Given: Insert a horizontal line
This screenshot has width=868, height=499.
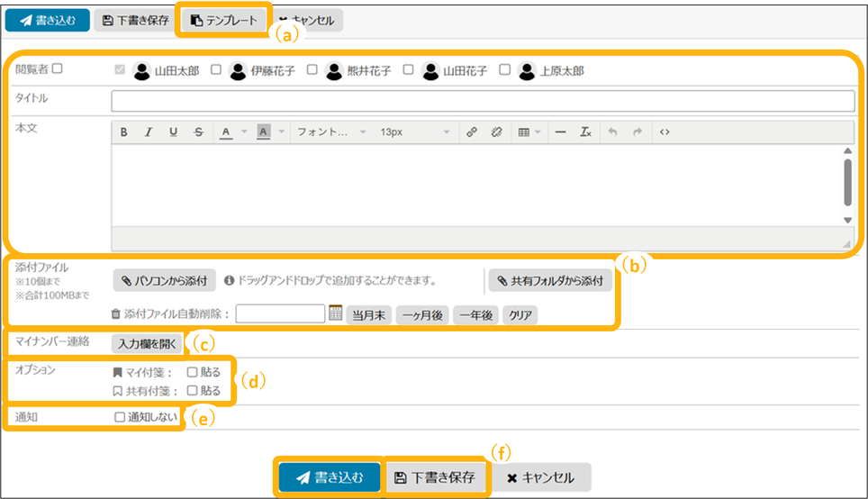Looking at the screenshot, I should pyautogui.click(x=560, y=132).
